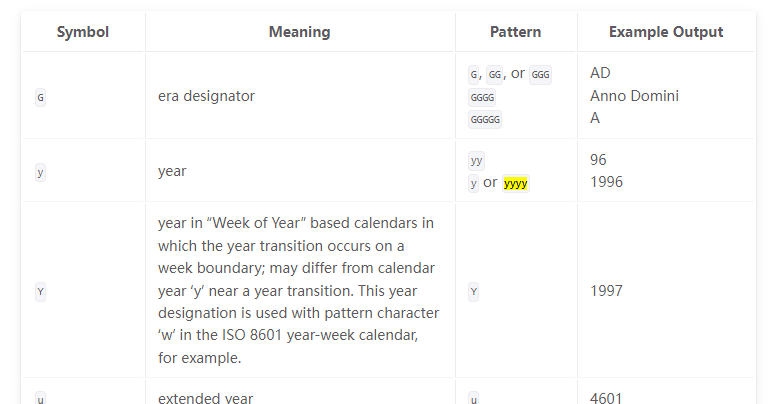
Task: Click the Symbol column header
Action: click(x=83, y=32)
